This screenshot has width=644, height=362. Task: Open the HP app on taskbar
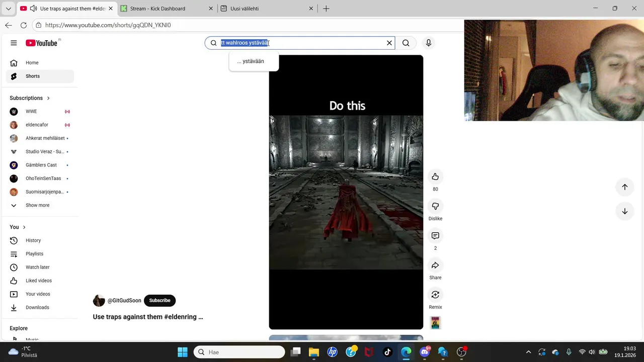tap(332, 352)
